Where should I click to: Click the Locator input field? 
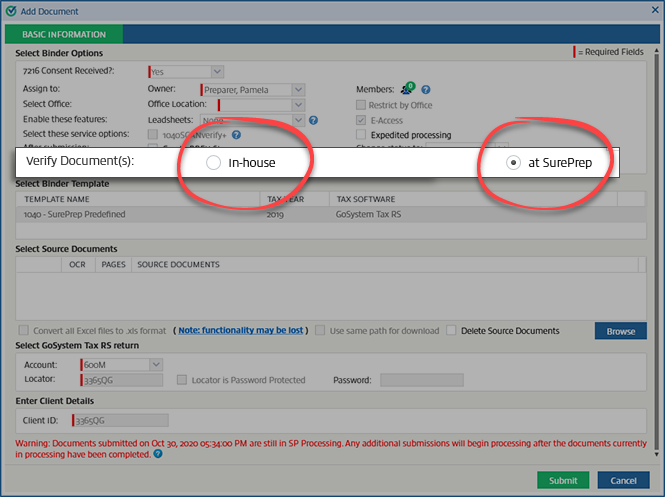(x=122, y=380)
